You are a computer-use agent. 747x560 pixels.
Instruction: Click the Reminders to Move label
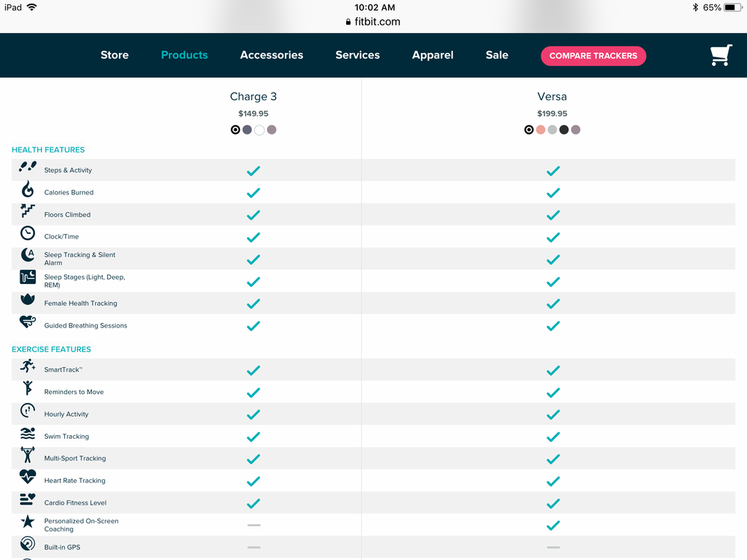74,392
